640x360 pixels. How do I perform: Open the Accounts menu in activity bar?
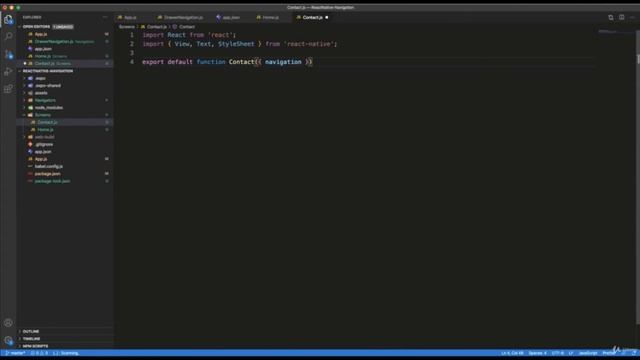(8, 323)
